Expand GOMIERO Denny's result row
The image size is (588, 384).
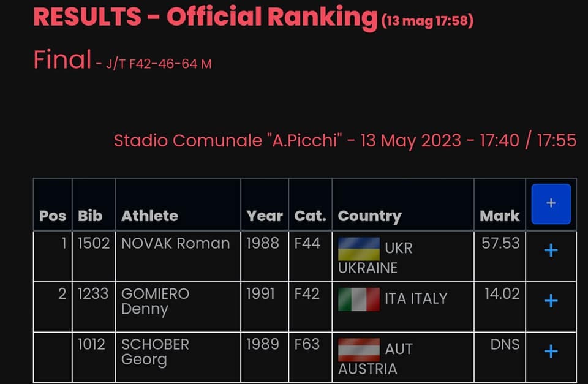(551, 301)
